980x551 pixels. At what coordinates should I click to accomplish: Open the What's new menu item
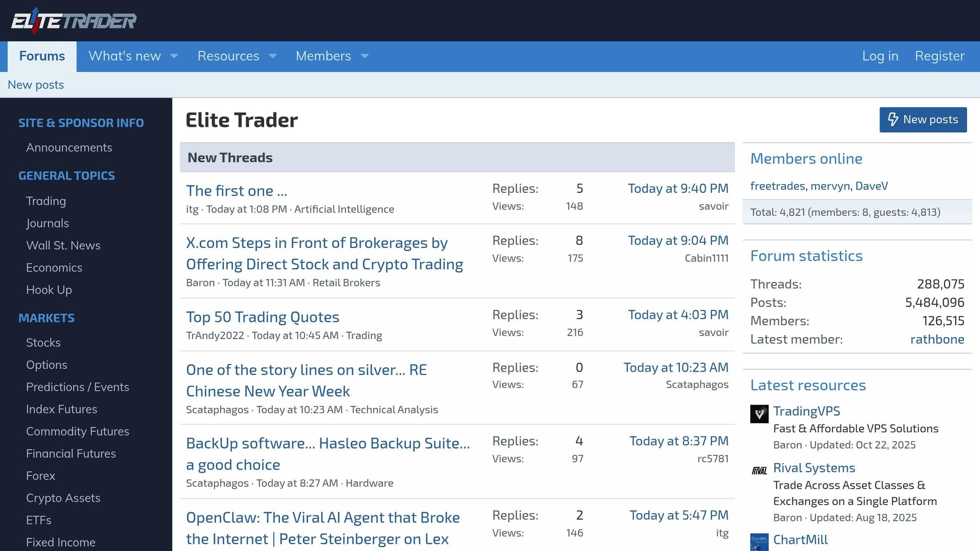pos(125,56)
